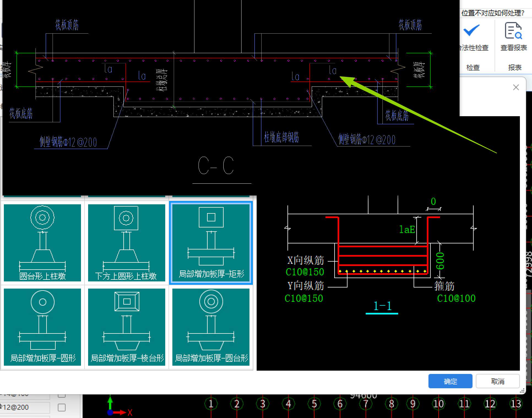Tick checkbox beside 12@200 row
The image size is (532, 418).
pyautogui.click(x=62, y=407)
